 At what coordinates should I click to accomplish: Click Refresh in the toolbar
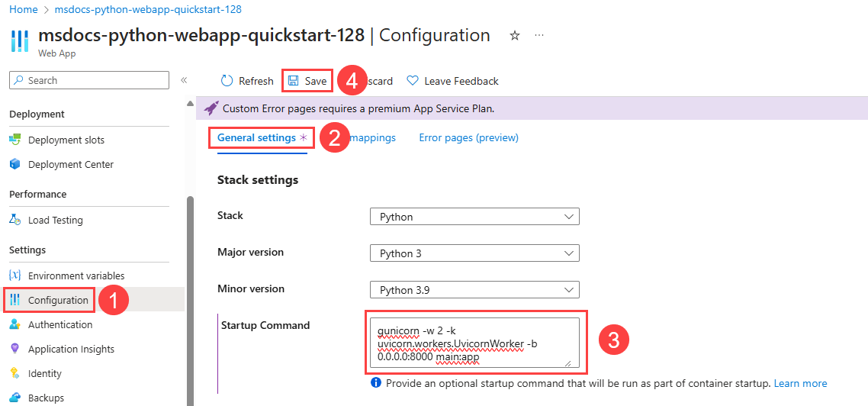click(x=247, y=81)
